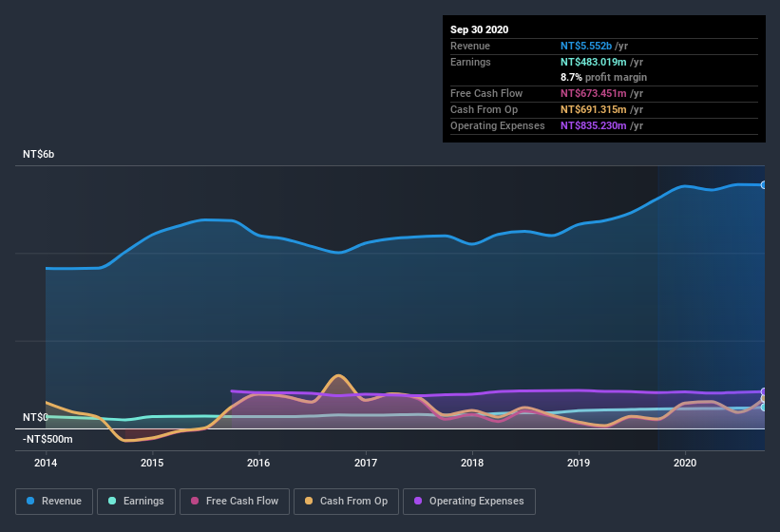780x532 pixels.
Task: Click the teal Earnings line endpoint marker
Action: [763, 408]
